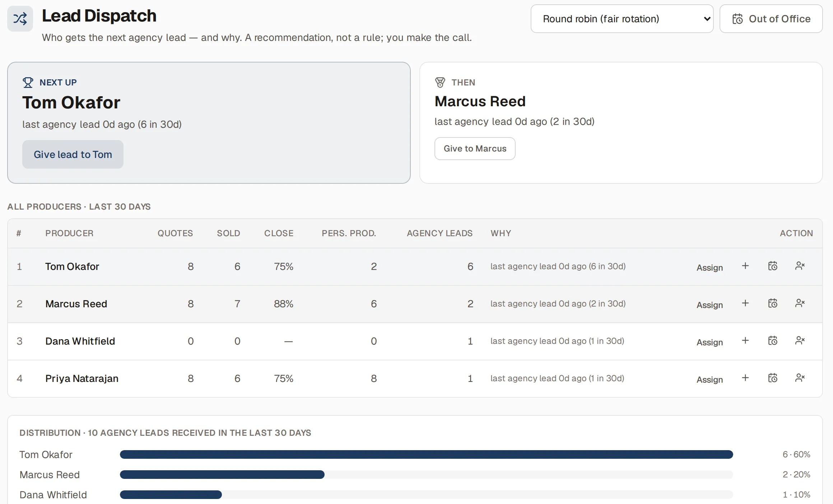Click the plus icon in Marcus Reed's row

coord(745,303)
